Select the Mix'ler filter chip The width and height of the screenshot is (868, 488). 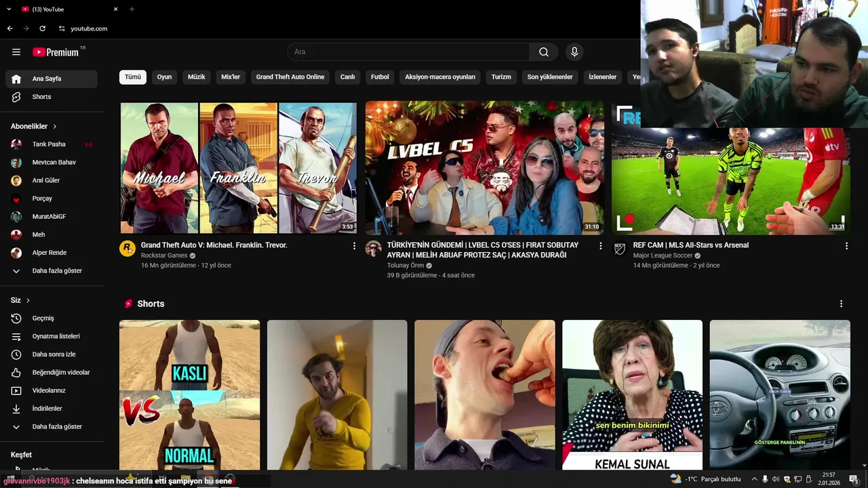point(231,77)
